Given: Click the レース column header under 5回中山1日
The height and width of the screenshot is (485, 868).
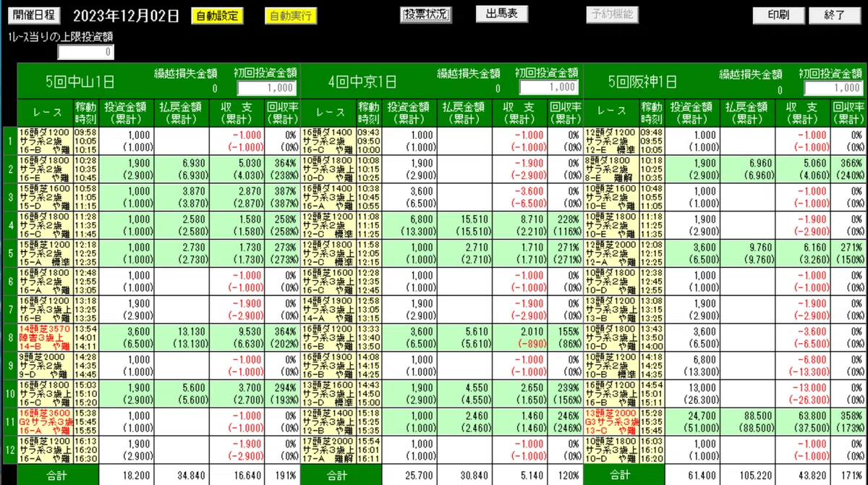Looking at the screenshot, I should 45,112.
